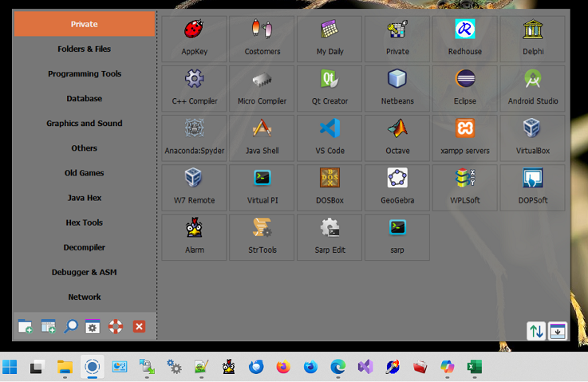Click the minimize-to-tray window button

[558, 331]
